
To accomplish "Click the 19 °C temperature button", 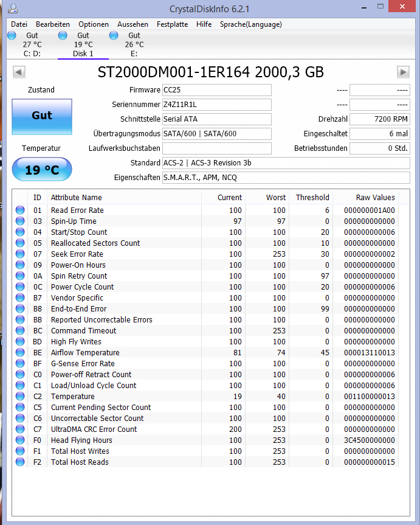I will coord(42,169).
